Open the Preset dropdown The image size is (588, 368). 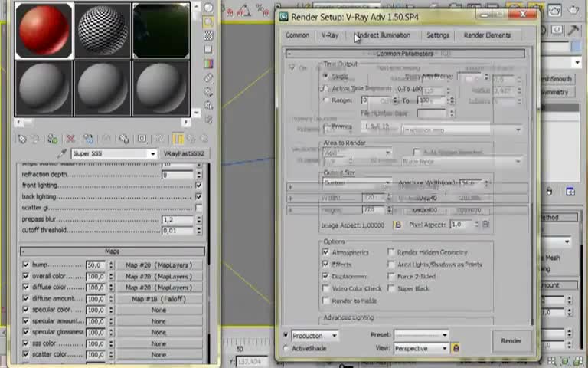(444, 334)
